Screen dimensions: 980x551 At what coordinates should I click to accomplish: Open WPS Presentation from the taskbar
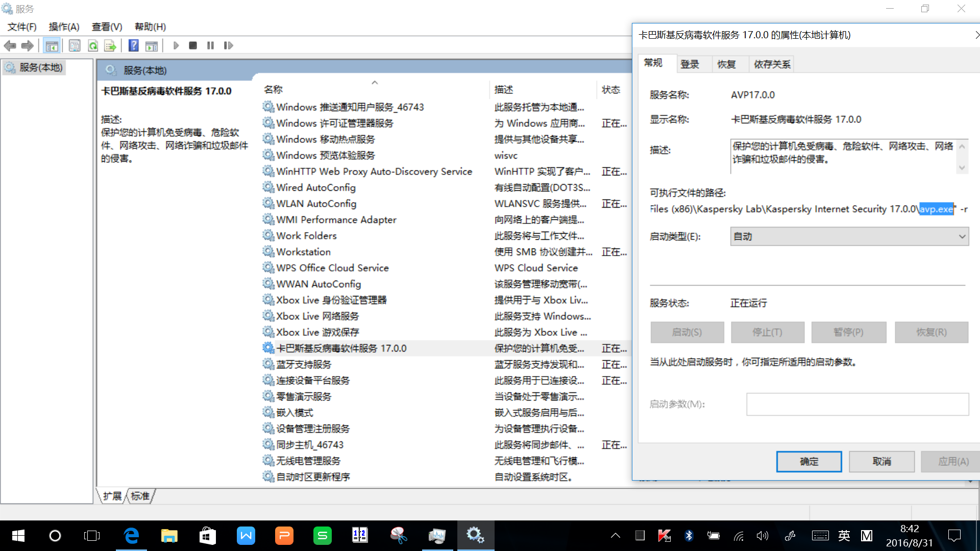coord(284,536)
